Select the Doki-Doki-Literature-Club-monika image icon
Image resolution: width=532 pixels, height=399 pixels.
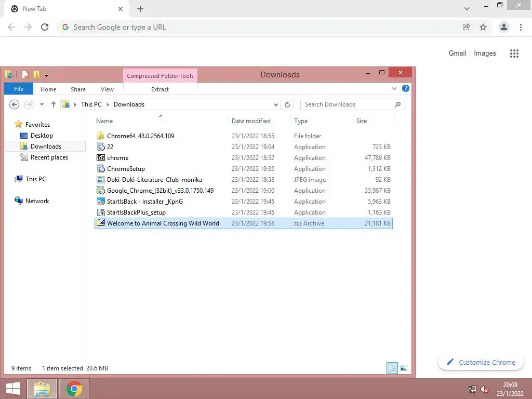click(100, 179)
